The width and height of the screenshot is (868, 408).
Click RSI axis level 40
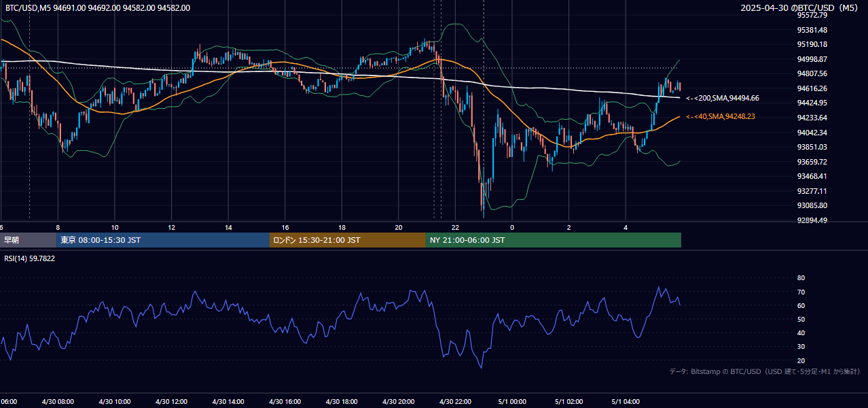(x=801, y=333)
